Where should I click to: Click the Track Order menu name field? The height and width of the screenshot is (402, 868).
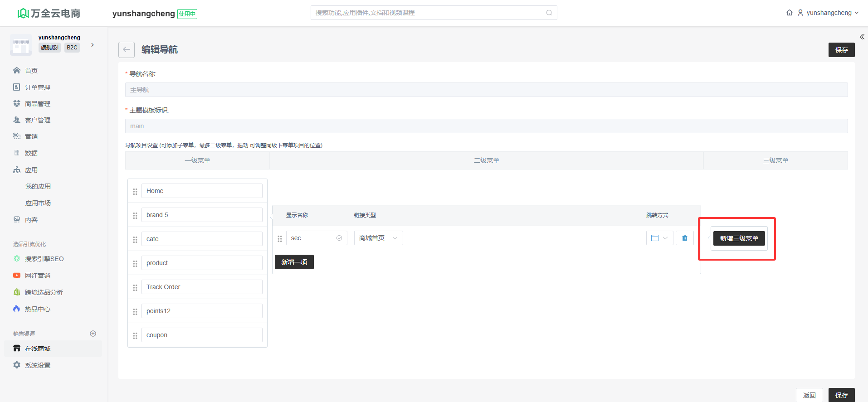201,287
